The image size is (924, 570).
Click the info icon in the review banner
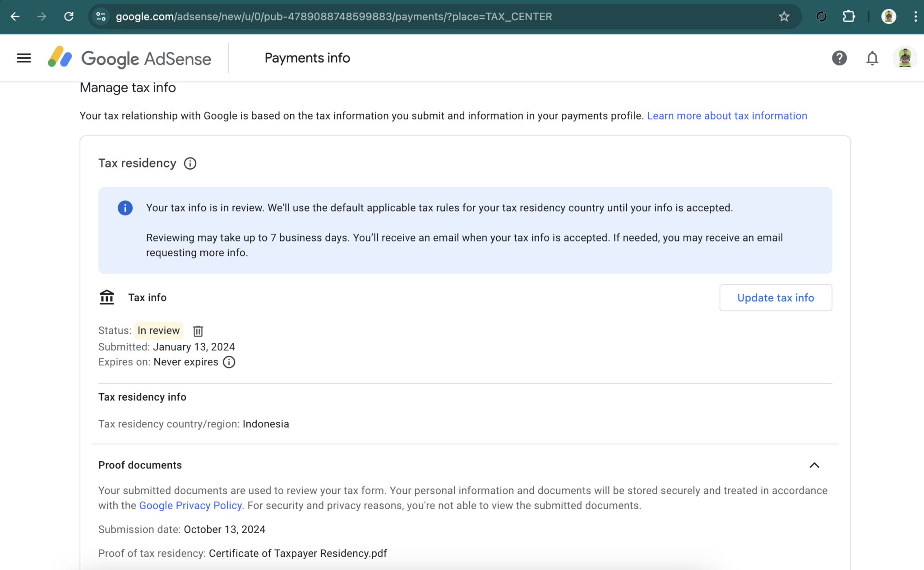coord(125,208)
